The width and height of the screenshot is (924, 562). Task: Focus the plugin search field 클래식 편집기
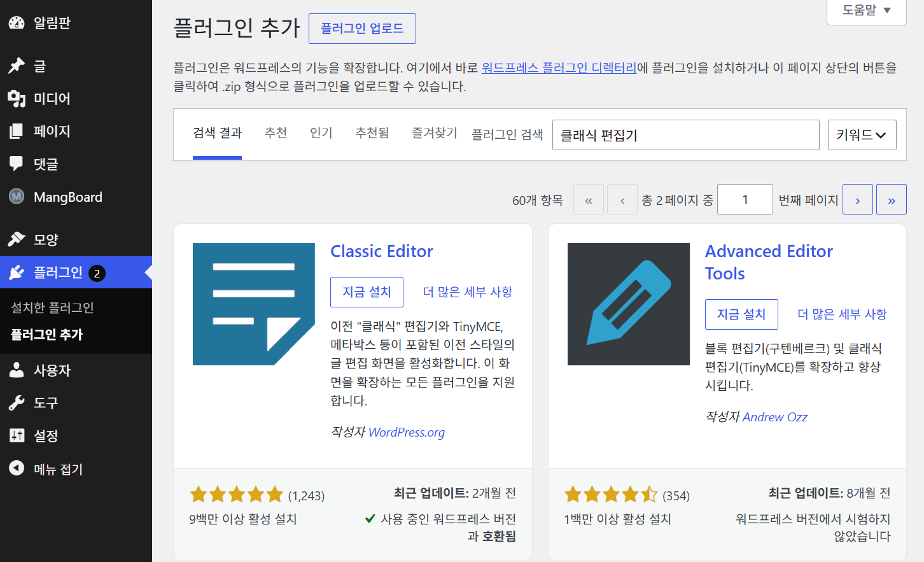[x=686, y=135]
